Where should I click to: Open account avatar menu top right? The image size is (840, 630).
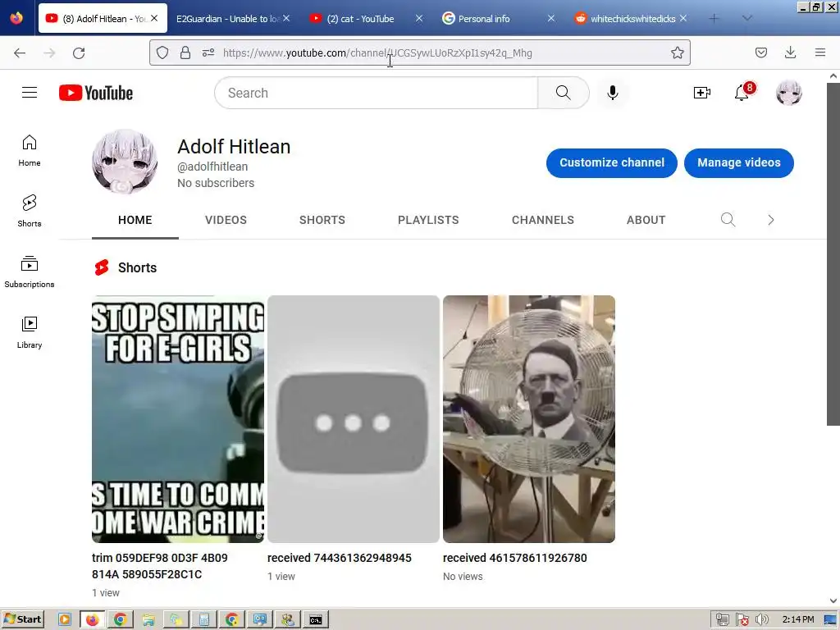(788, 93)
